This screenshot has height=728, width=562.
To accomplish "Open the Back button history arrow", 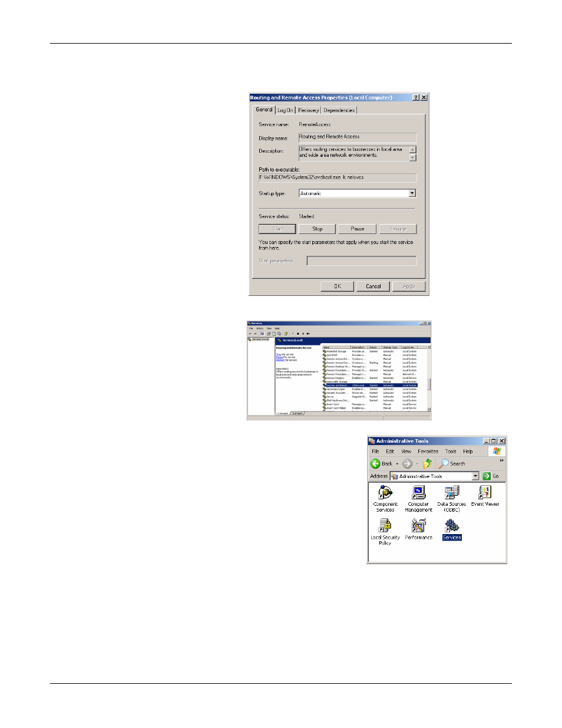I will [397, 464].
